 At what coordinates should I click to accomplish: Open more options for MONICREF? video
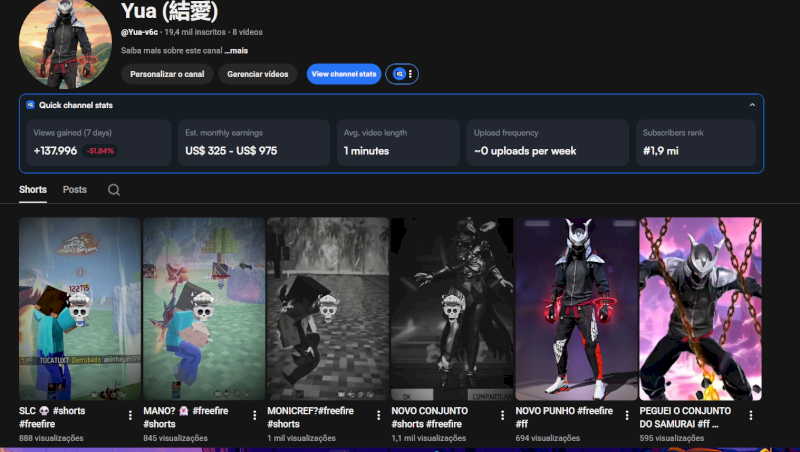379,416
